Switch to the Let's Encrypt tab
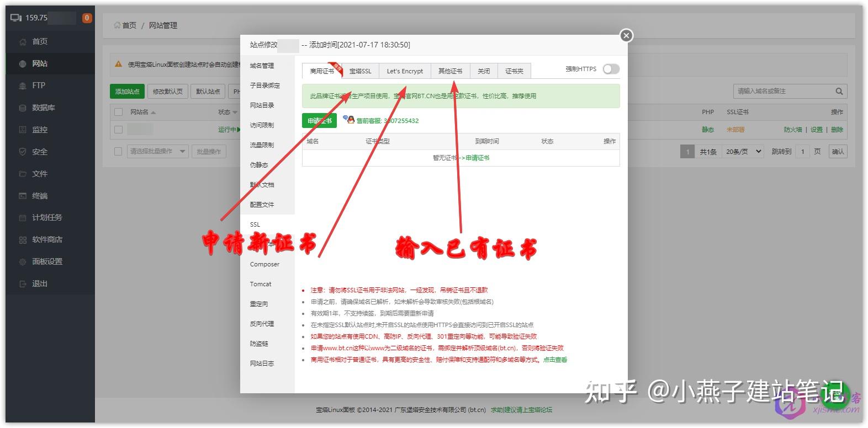The width and height of the screenshot is (868, 428). 405,71
